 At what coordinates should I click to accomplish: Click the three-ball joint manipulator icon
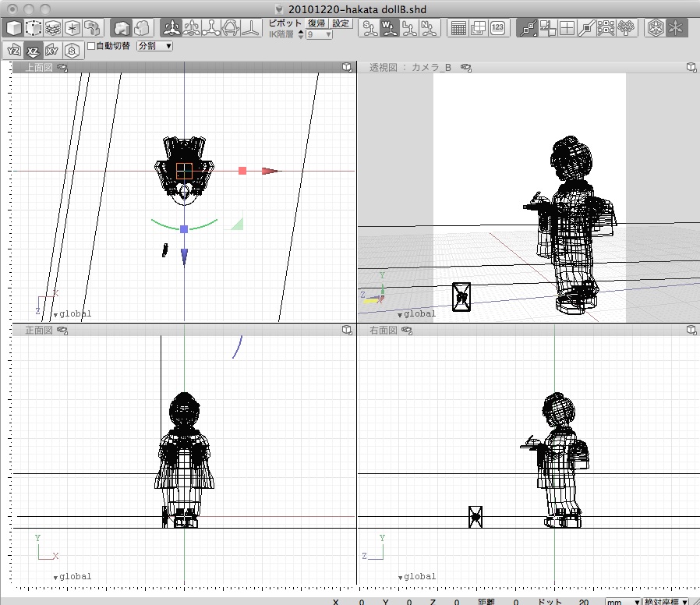click(x=210, y=28)
